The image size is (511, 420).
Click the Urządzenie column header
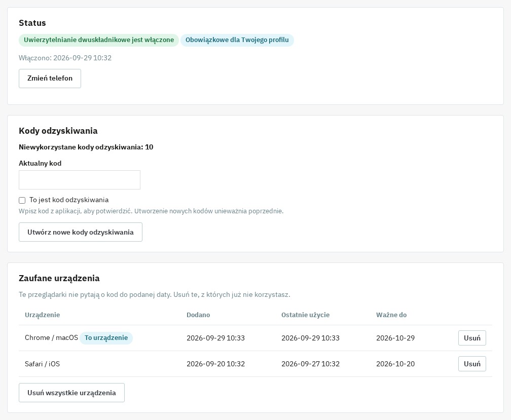[x=43, y=315]
